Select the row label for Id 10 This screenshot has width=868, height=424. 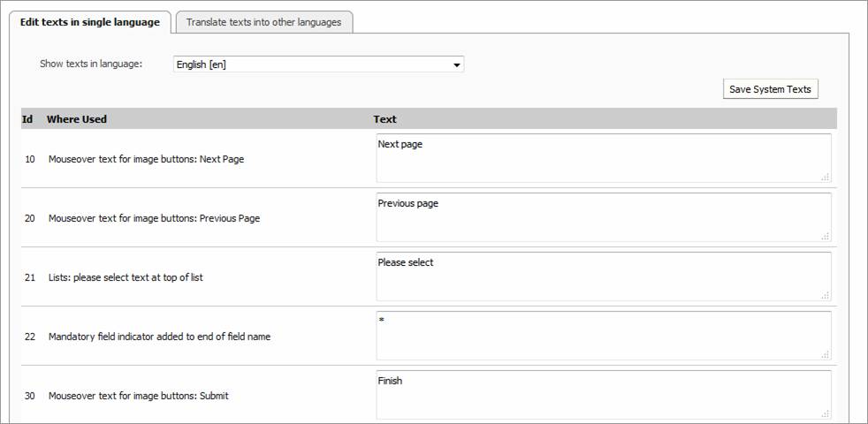point(146,160)
